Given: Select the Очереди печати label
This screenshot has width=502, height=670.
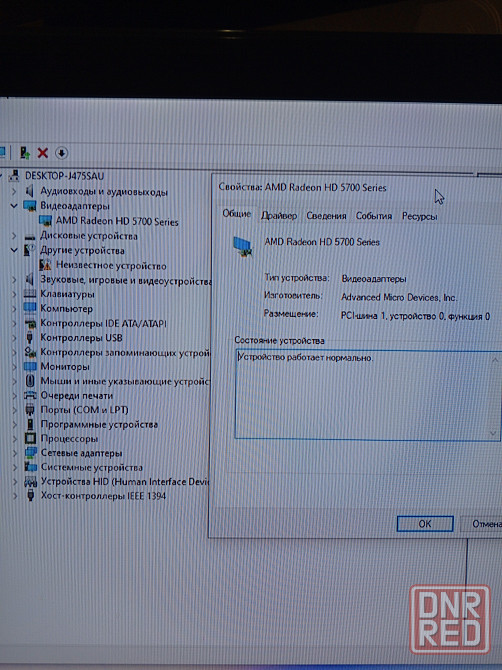Looking at the screenshot, I should point(77,395).
